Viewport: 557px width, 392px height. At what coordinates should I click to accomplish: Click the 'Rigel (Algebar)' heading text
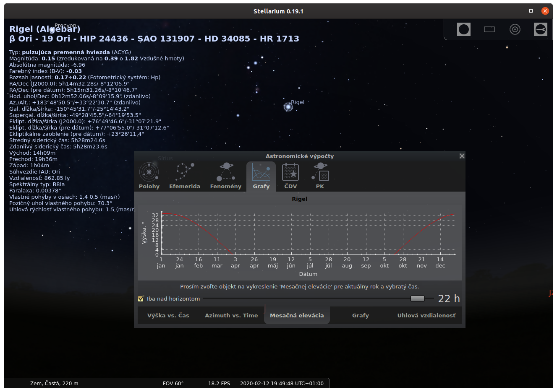point(45,29)
